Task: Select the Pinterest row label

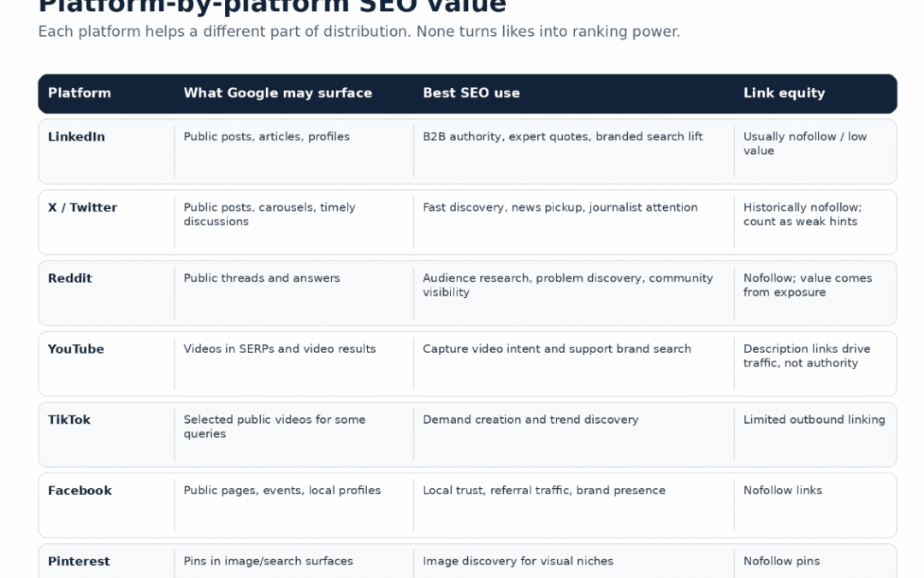Action: coord(79,562)
